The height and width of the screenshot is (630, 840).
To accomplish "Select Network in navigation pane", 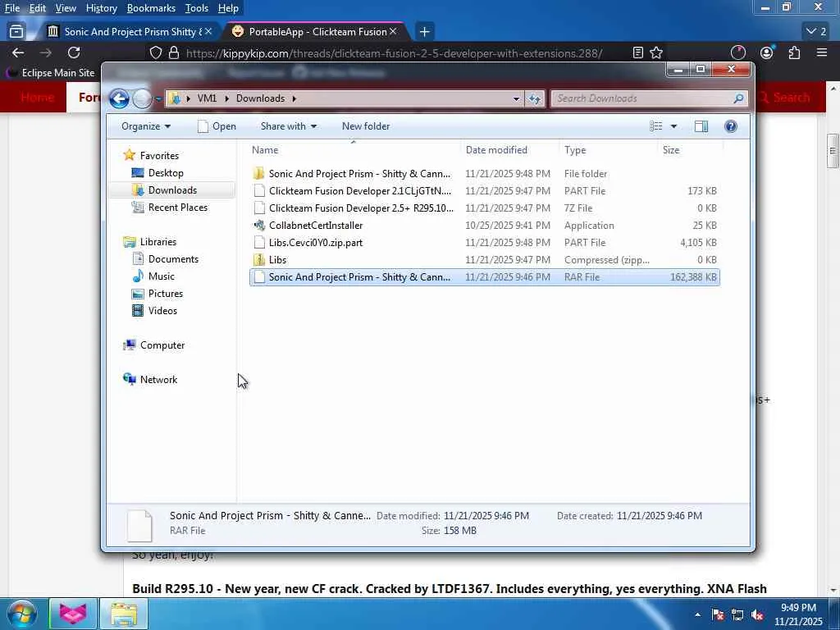I will click(158, 380).
